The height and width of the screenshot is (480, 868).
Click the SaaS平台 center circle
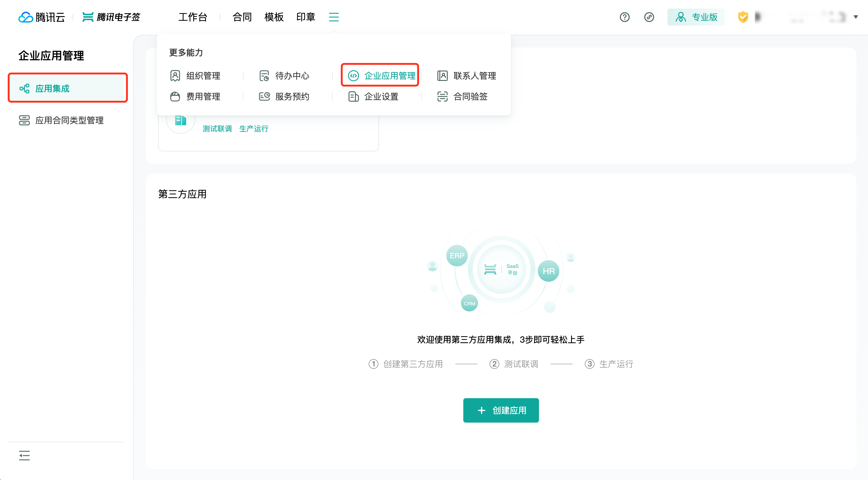(x=501, y=269)
